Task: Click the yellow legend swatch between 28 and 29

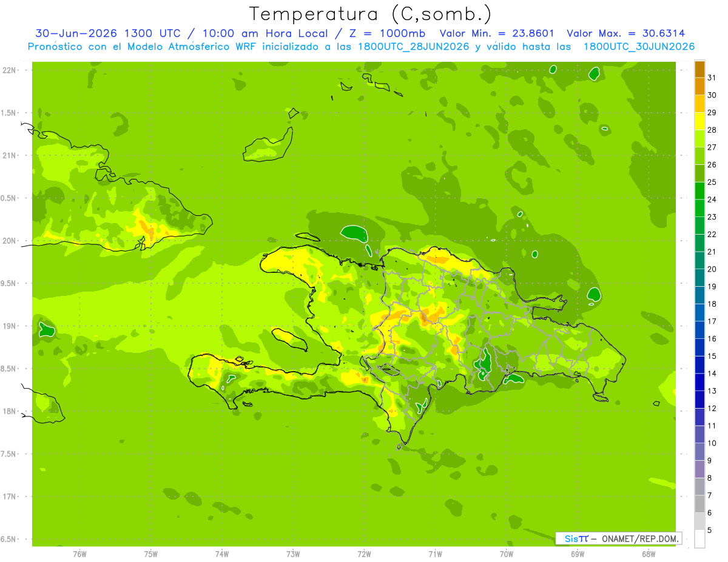Action: (699, 121)
